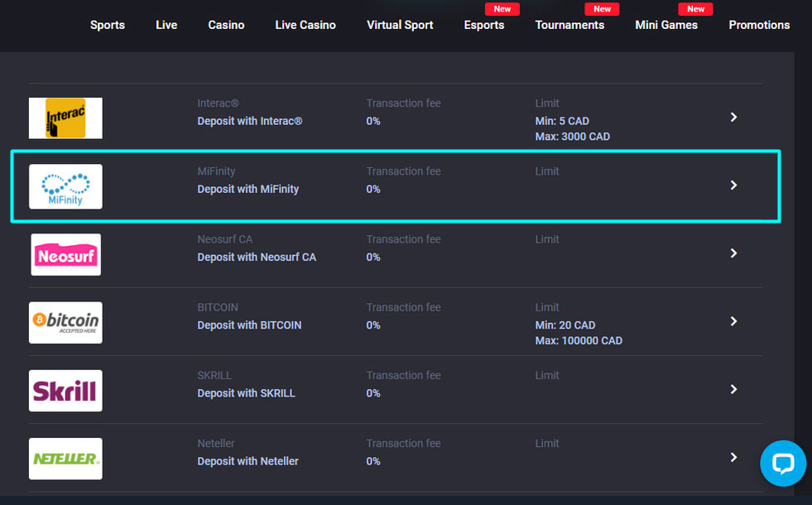812x505 pixels.
Task: Click the 'Interac®' gray heading
Action: 218,103
